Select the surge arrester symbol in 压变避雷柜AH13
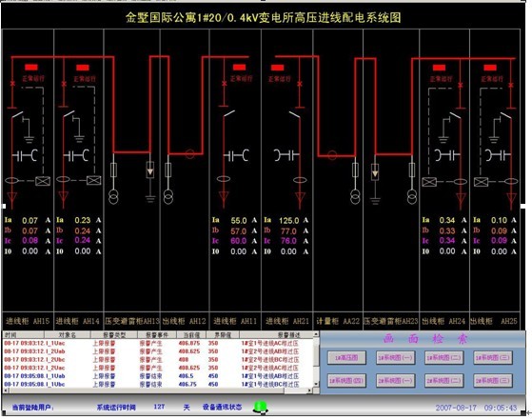532x420 pixels. point(150,170)
